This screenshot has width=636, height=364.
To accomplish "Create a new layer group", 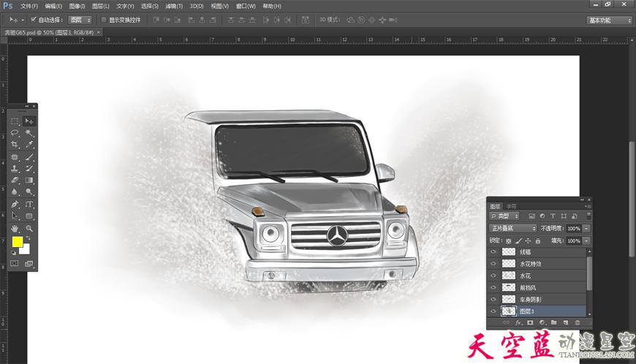I will click(553, 322).
